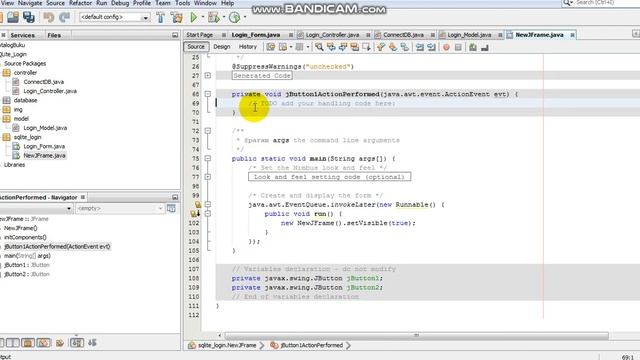Click the Shift Line Right icon
640x360 pixels.
point(431,47)
